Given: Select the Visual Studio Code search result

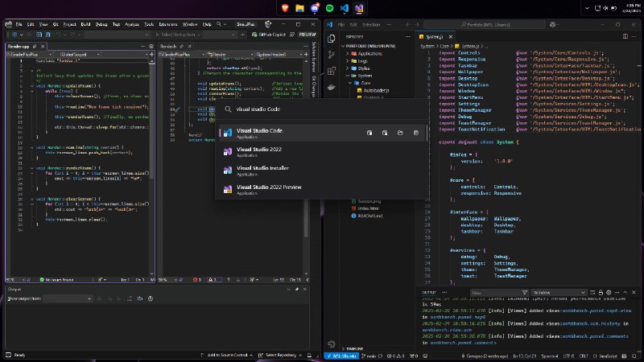Looking at the screenshot, I should [x=322, y=133].
